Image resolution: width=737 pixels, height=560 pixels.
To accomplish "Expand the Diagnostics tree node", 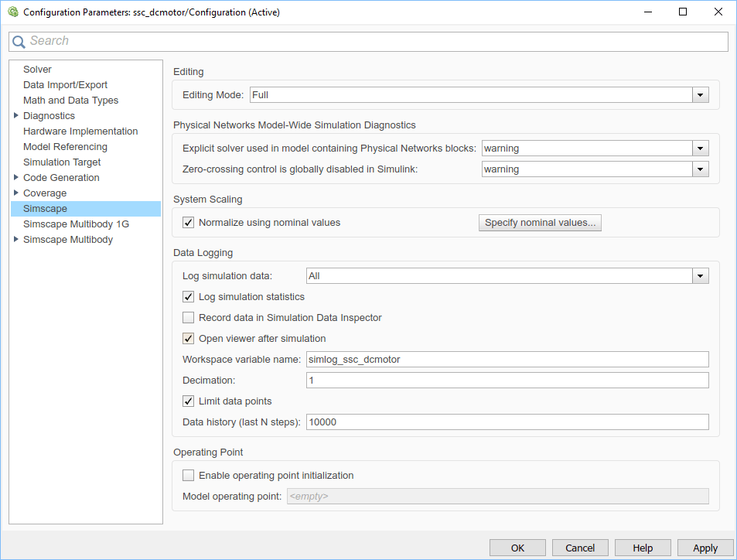I will pyautogui.click(x=16, y=115).
